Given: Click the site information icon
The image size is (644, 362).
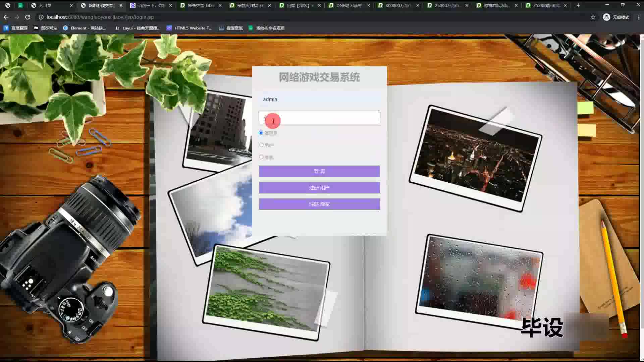Looking at the screenshot, I should (41, 17).
